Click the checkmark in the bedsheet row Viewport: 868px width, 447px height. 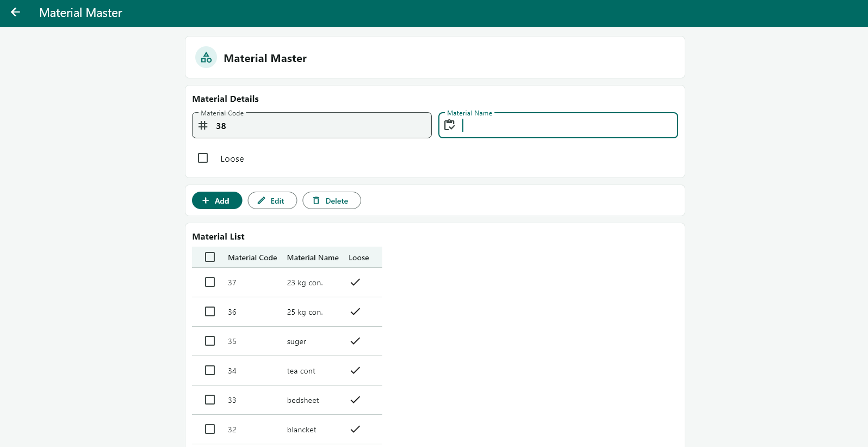pyautogui.click(x=355, y=400)
